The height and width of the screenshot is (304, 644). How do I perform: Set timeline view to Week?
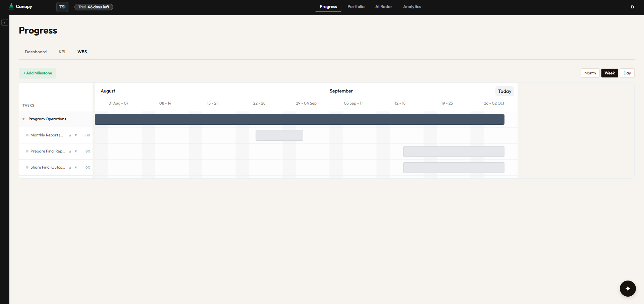[x=609, y=73]
